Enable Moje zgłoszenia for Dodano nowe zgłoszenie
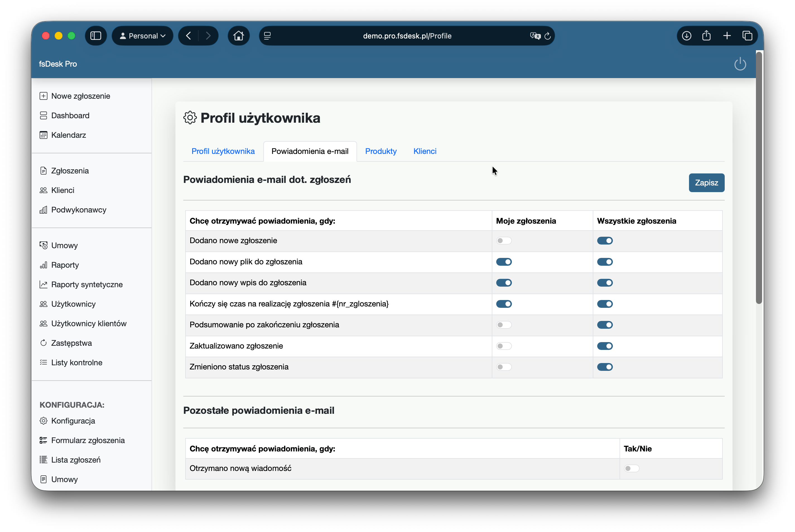Viewport: 795px width, 532px height. pyautogui.click(x=503, y=241)
